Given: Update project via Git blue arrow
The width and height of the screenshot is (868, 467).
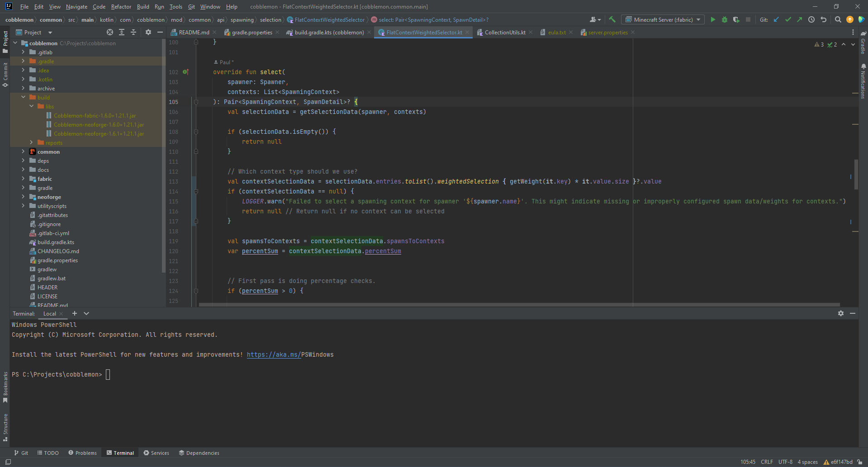Looking at the screenshot, I should point(776,19).
